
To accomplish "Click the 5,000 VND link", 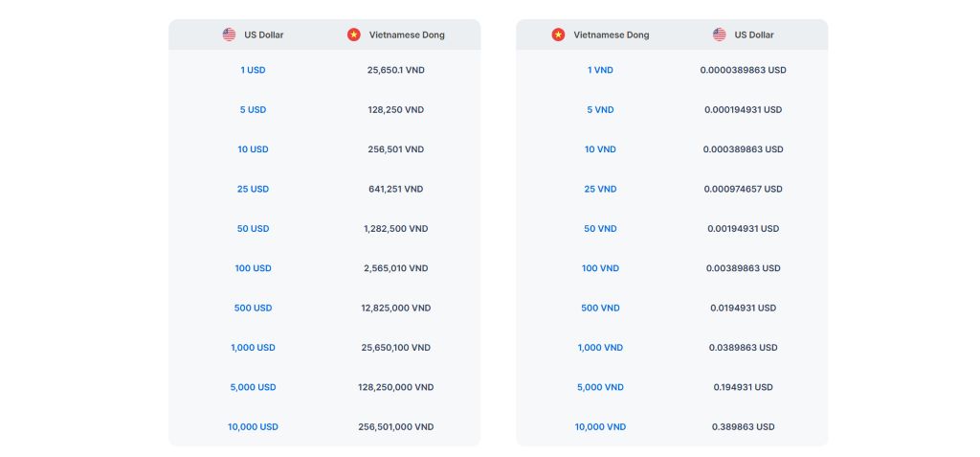I will tap(600, 387).
